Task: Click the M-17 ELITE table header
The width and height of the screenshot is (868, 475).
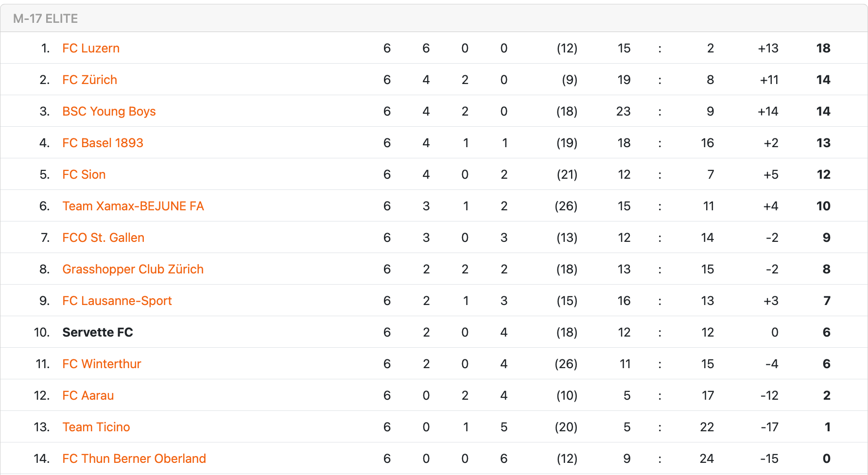Action: click(x=46, y=18)
